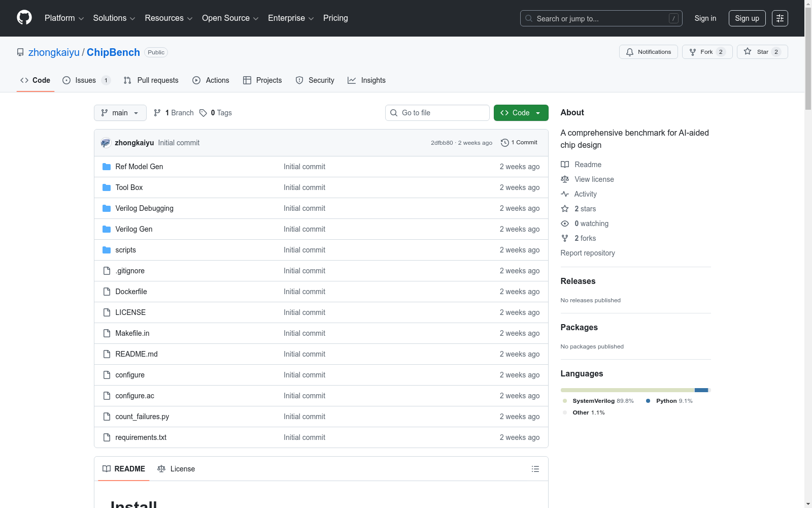Click the count_failures.py file icon
The image size is (812, 508).
point(107,417)
